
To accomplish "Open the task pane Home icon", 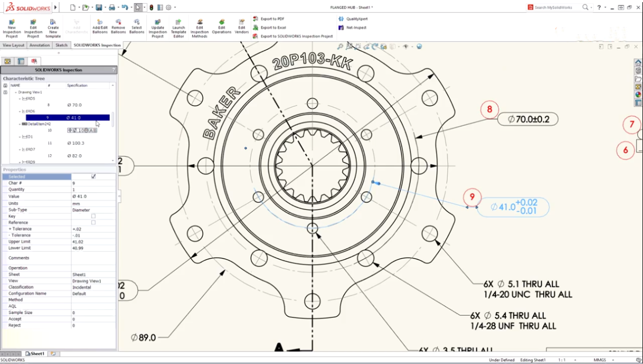I will pos(638,63).
